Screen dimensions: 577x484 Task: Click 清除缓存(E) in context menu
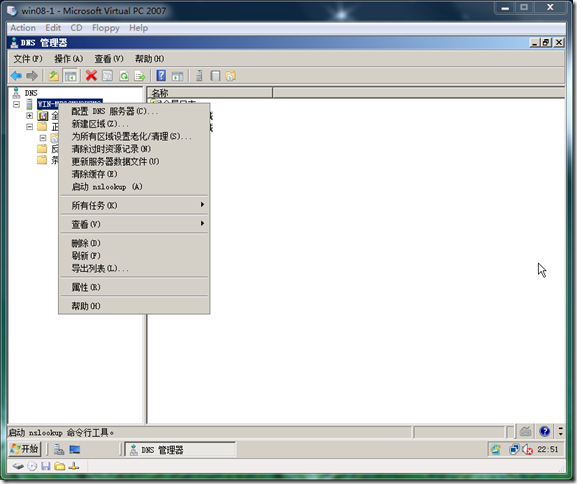point(134,174)
